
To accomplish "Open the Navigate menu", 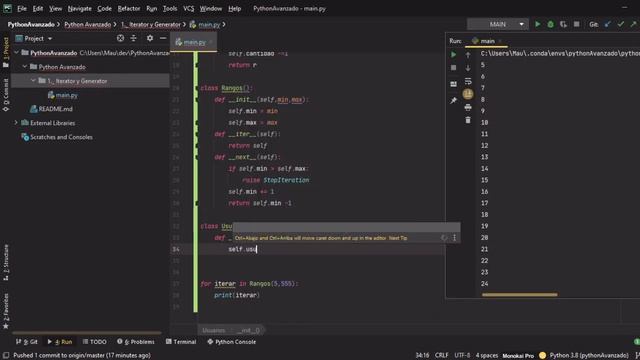I will click(80, 8).
